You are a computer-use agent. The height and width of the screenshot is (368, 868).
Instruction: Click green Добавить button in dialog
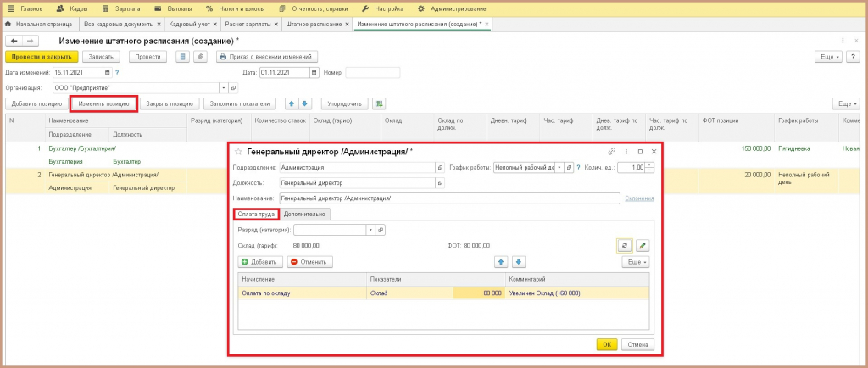(x=261, y=262)
